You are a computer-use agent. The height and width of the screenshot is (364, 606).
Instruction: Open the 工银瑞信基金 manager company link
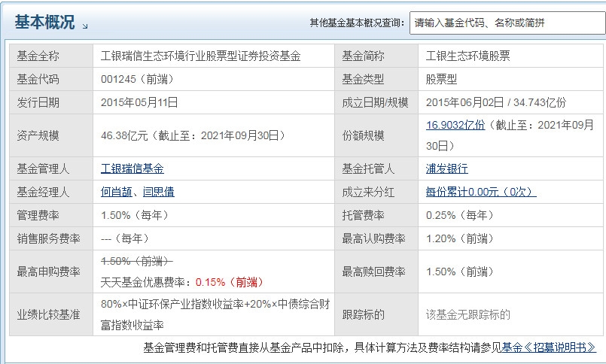132,168
